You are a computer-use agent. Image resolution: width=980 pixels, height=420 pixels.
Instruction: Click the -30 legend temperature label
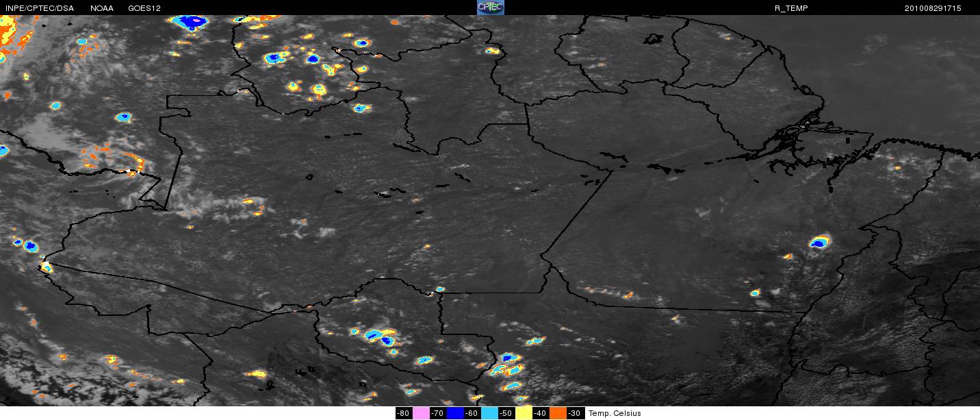[x=574, y=413]
